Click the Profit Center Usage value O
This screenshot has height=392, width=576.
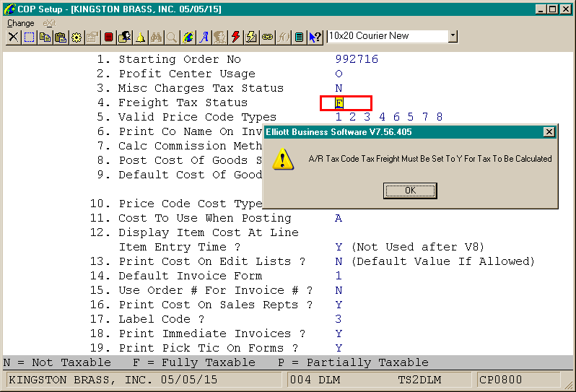[339, 74]
